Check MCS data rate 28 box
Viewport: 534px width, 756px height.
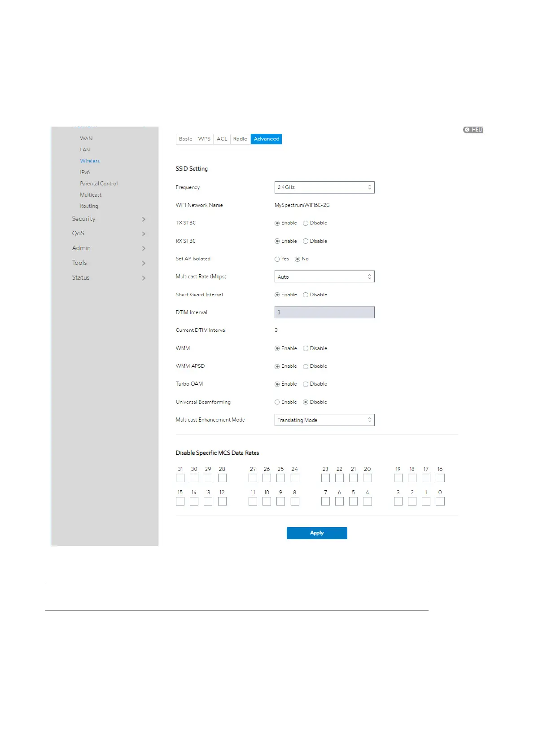(x=222, y=478)
